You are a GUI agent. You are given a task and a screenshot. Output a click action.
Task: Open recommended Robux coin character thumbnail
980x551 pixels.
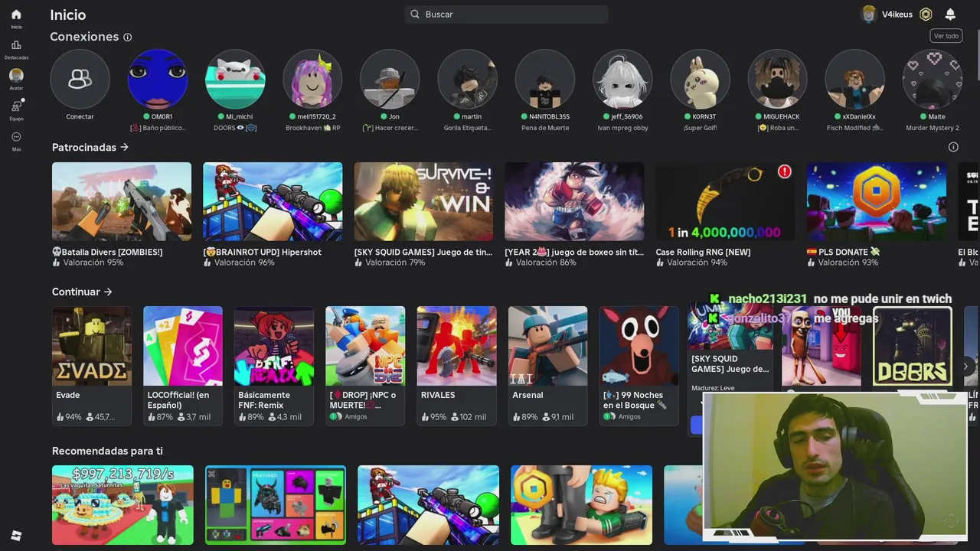pyautogui.click(x=581, y=505)
